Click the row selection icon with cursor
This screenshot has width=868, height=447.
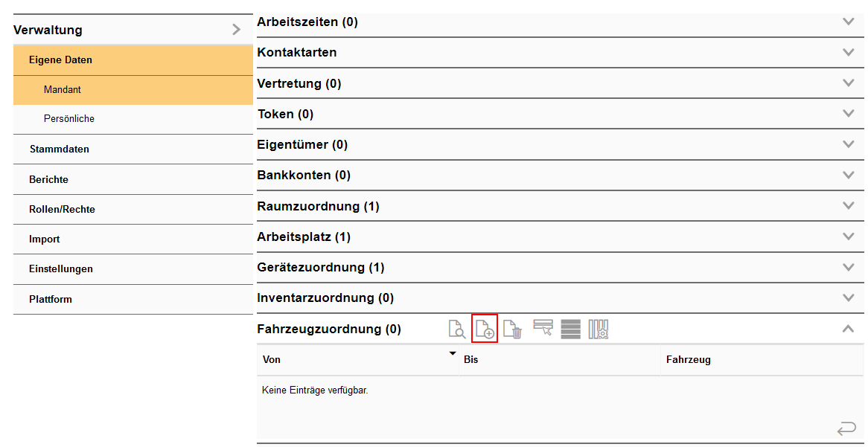542,329
